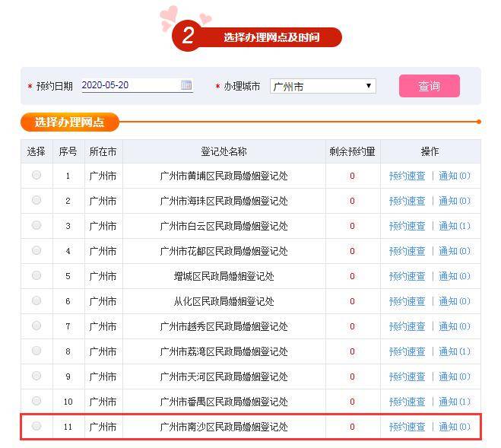The height and width of the screenshot is (448, 501).
Task: Click the 剩余预约量 column header
Action: [353, 151]
